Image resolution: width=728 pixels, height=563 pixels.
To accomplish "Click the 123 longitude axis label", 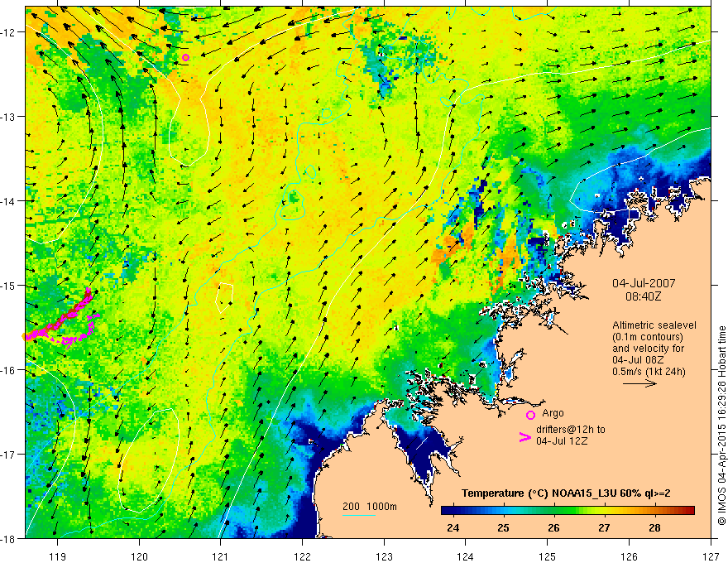I will 384,556.
